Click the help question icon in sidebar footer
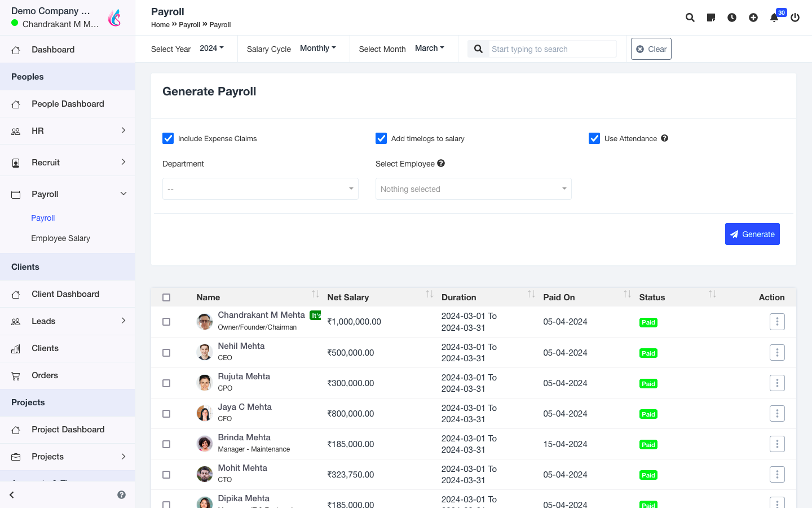The image size is (812, 508). (x=121, y=495)
